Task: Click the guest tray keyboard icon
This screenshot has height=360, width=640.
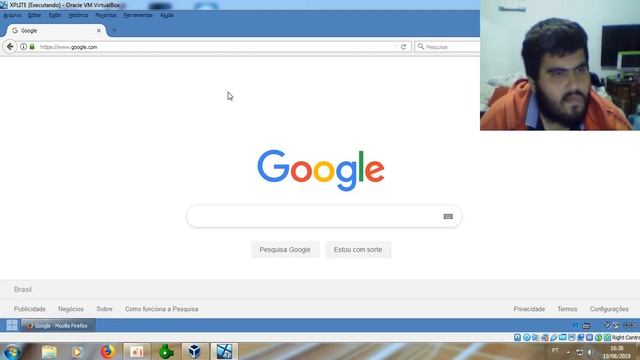Action: 586,325
